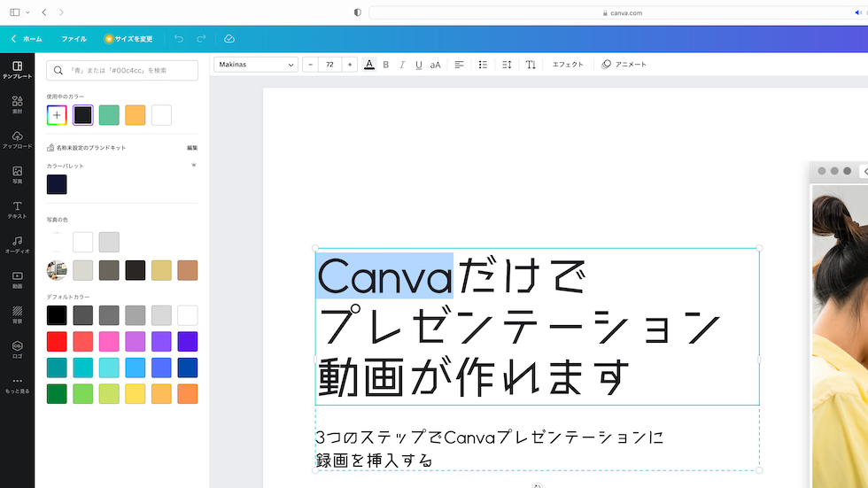The width and height of the screenshot is (868, 488).
Task: Toggle bulleted list formatting
Action: click(x=483, y=65)
